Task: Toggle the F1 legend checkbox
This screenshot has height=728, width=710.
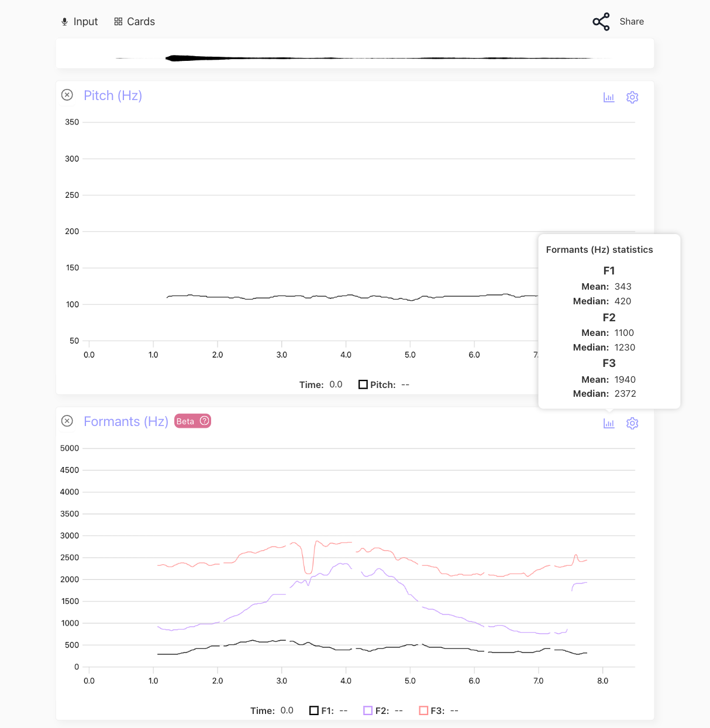Action: [x=314, y=710]
